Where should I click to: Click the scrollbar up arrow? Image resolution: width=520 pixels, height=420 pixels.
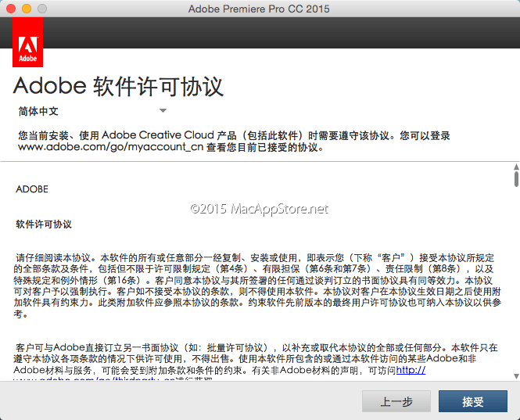tap(516, 167)
